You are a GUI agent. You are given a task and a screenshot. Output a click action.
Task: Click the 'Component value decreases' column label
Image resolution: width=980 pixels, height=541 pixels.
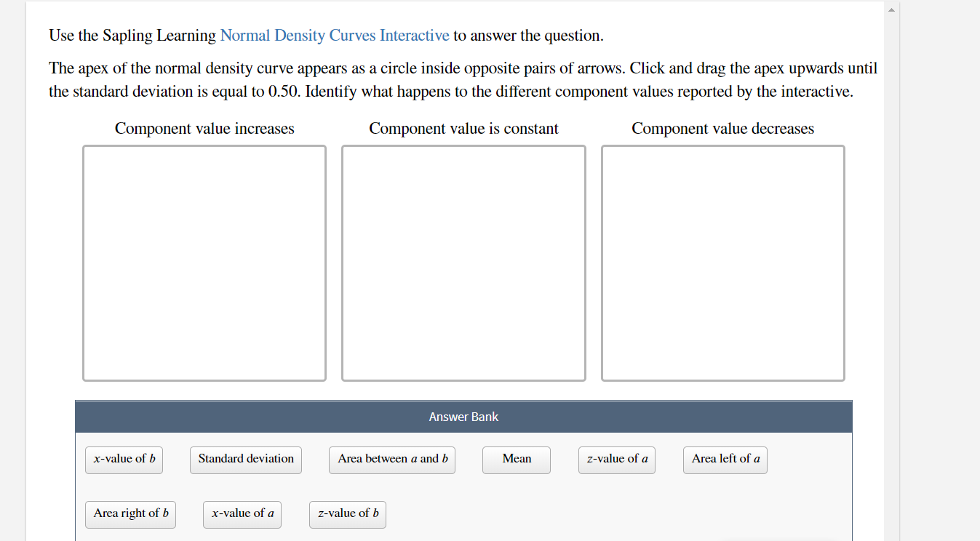coord(722,128)
